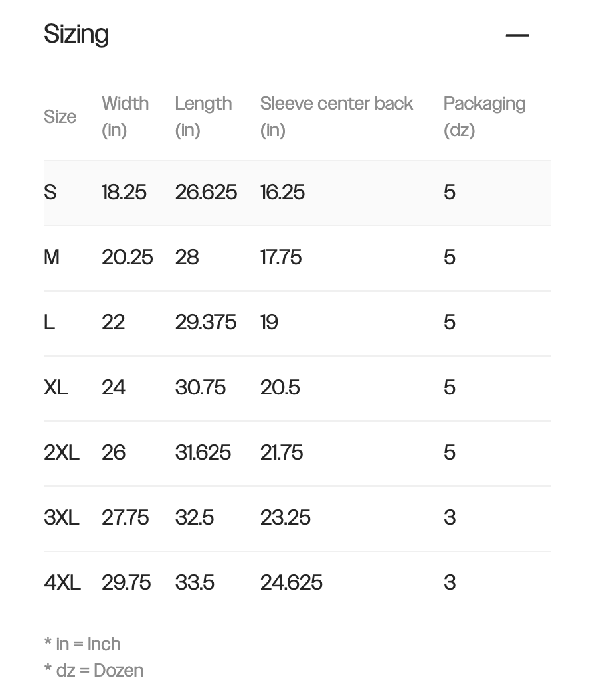Select the 3XL size row label
Viewport: 609px width, 700px height.
click(62, 518)
